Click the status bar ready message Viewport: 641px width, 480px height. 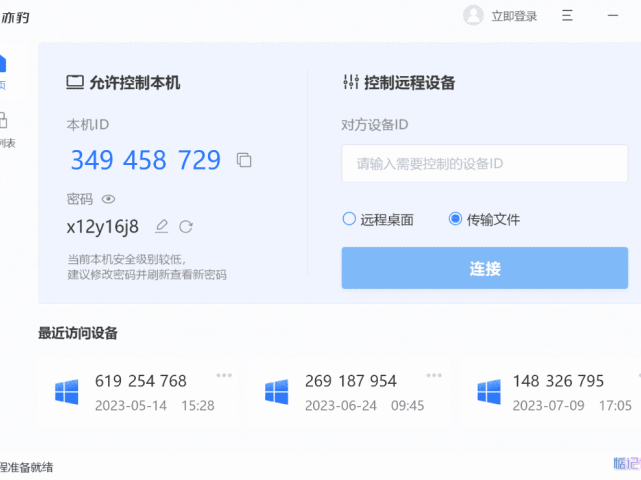tap(27, 467)
